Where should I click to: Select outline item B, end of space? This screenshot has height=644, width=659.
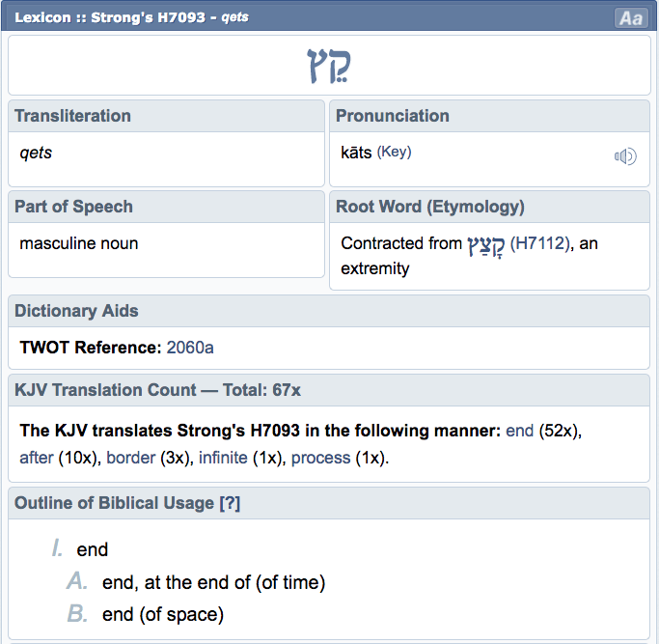(162, 614)
